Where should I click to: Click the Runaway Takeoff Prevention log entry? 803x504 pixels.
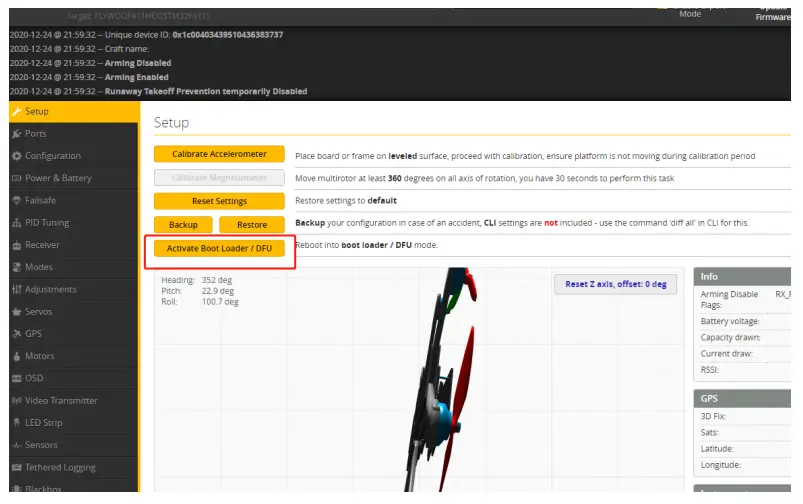(158, 92)
